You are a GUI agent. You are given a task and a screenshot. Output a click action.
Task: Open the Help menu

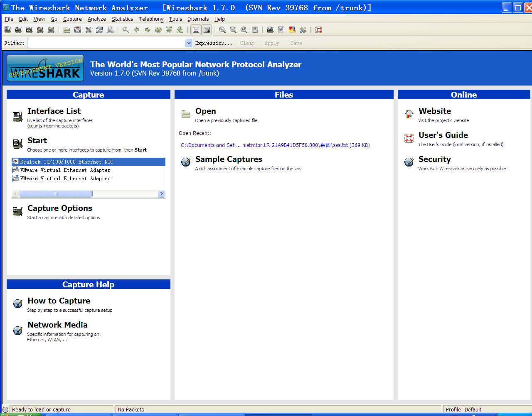click(219, 19)
